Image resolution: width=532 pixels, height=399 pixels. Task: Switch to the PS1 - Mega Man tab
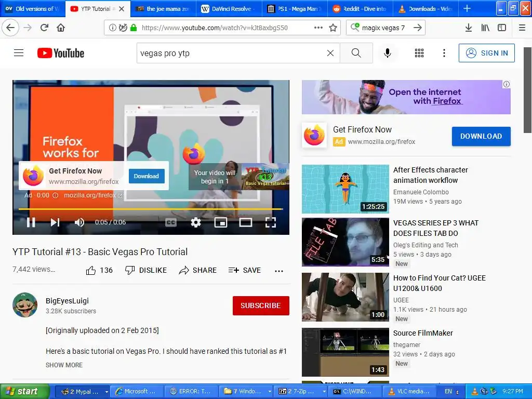pyautogui.click(x=295, y=9)
